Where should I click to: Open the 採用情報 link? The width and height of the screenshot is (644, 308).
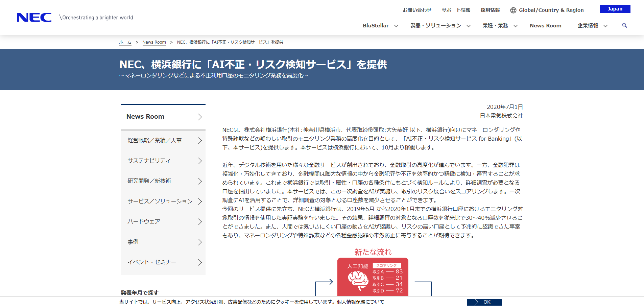coord(490,10)
